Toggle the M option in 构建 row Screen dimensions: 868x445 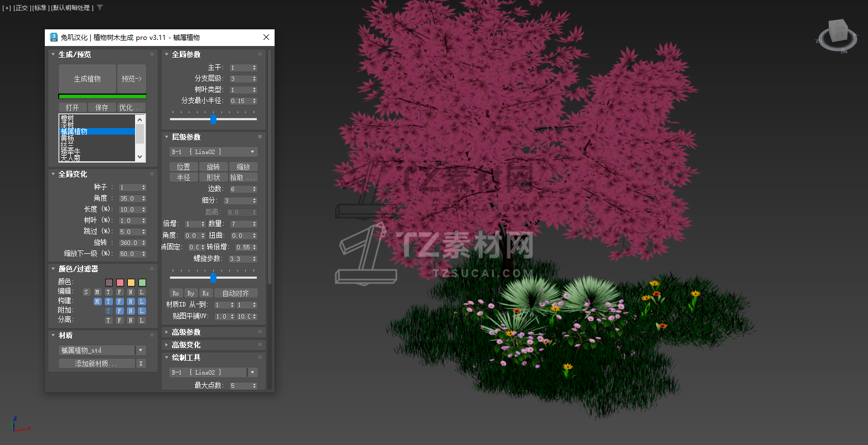pos(97,301)
